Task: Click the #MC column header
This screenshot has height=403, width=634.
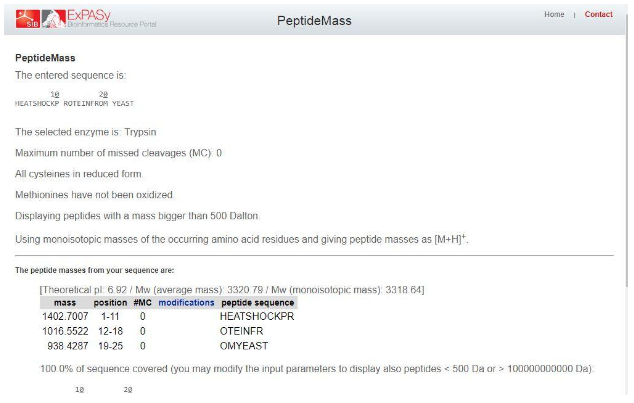Action: [x=142, y=303]
